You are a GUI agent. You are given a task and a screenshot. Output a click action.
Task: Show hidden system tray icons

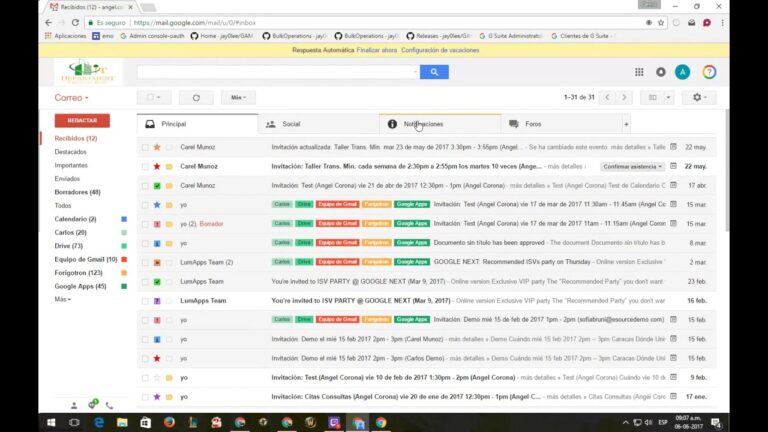pos(625,422)
